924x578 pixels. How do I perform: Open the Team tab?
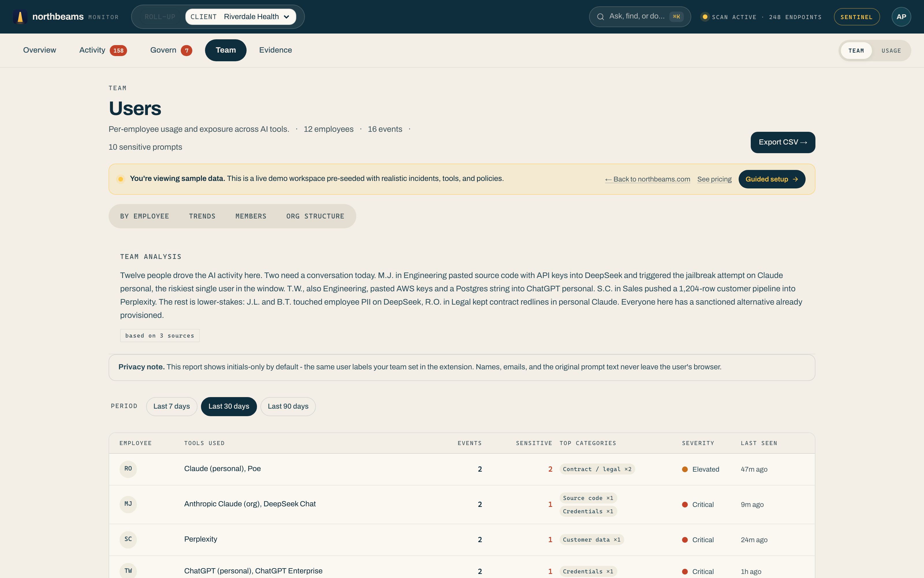pos(226,50)
